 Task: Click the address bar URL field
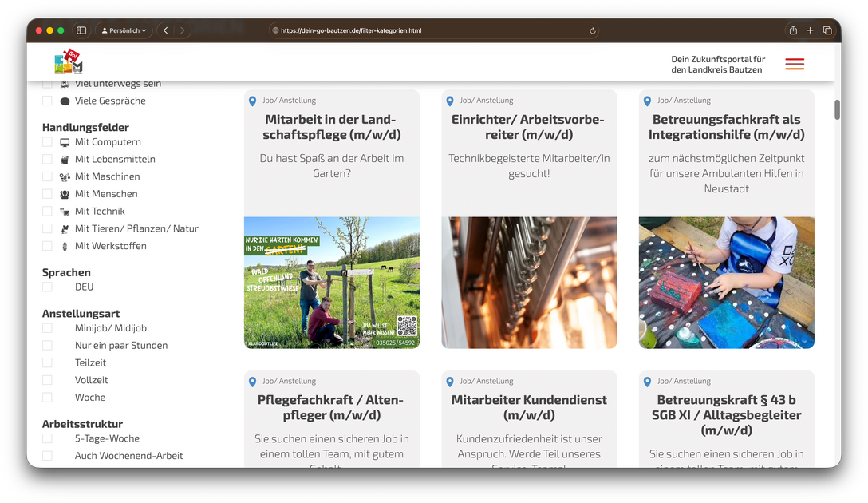pos(431,31)
